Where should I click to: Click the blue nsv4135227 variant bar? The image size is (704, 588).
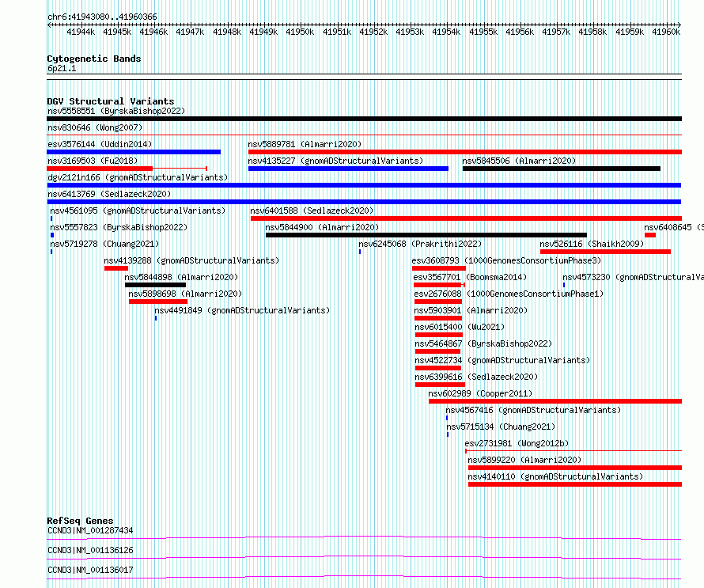(x=348, y=169)
